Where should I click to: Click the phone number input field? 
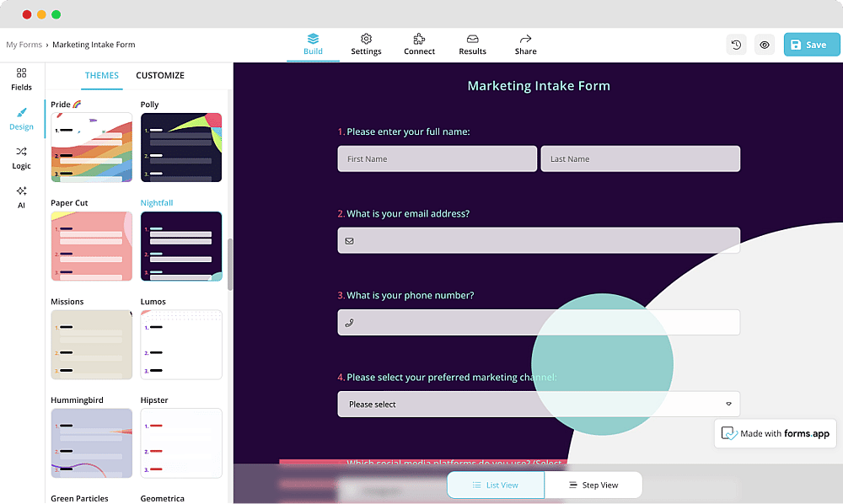click(x=539, y=323)
